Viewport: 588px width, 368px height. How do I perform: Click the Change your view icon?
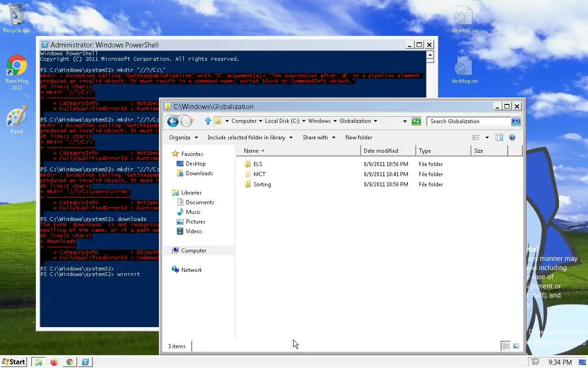tap(476, 138)
